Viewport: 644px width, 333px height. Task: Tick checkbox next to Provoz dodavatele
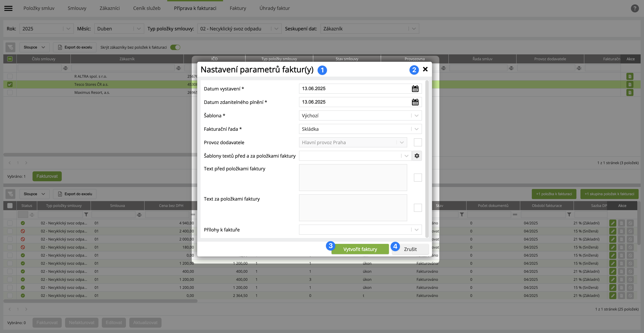point(418,142)
